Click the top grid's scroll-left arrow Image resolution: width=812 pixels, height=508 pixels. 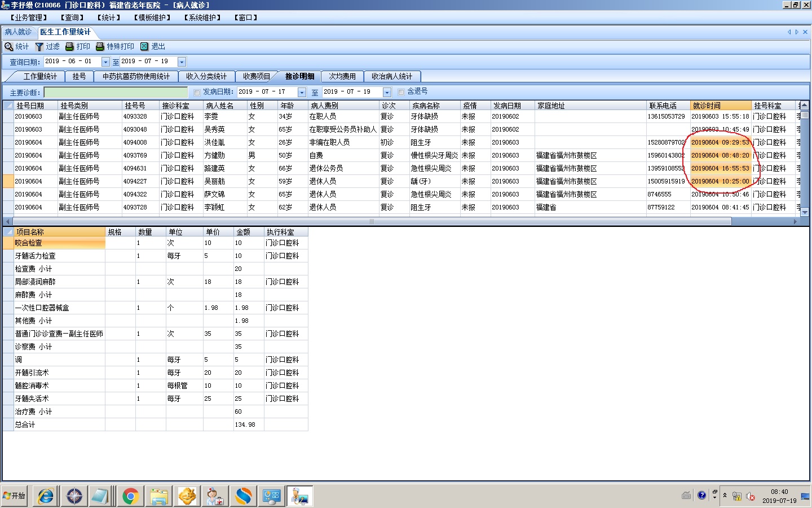pos(7,221)
